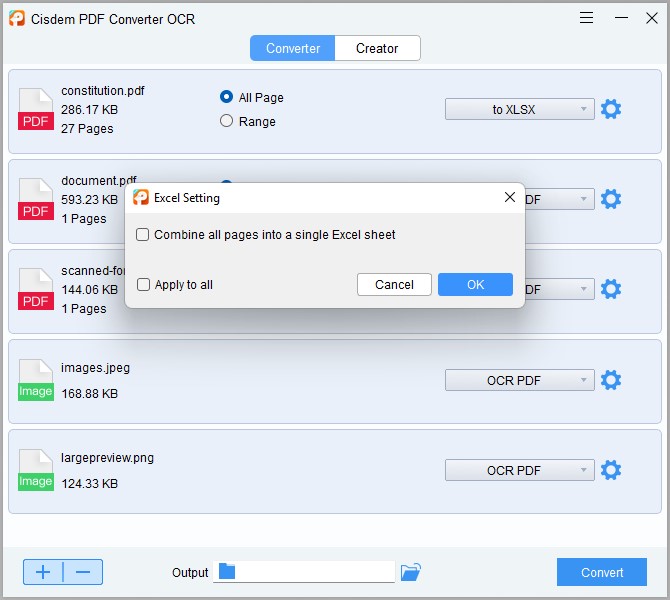The width and height of the screenshot is (670, 600).
Task: Click the constitution.pdf PDF file icon
Action: point(36,109)
